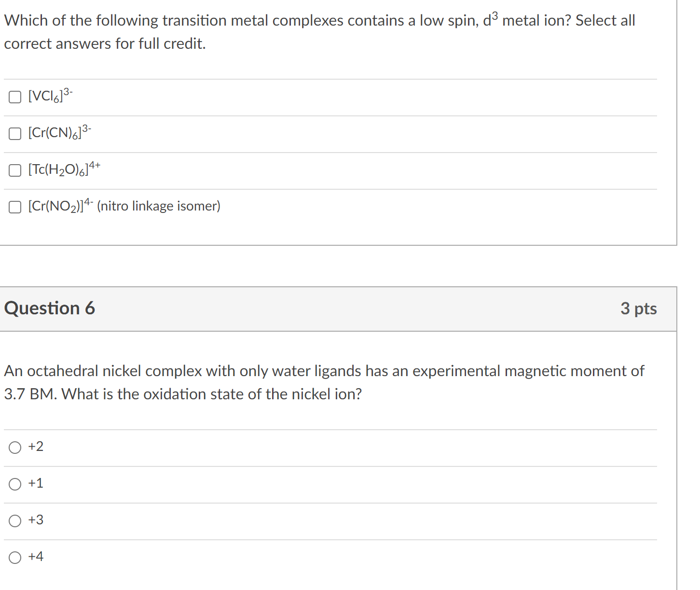700x590 pixels.
Task: Click the [Tc(H2O)6]4+ formula text
Action: [63, 169]
